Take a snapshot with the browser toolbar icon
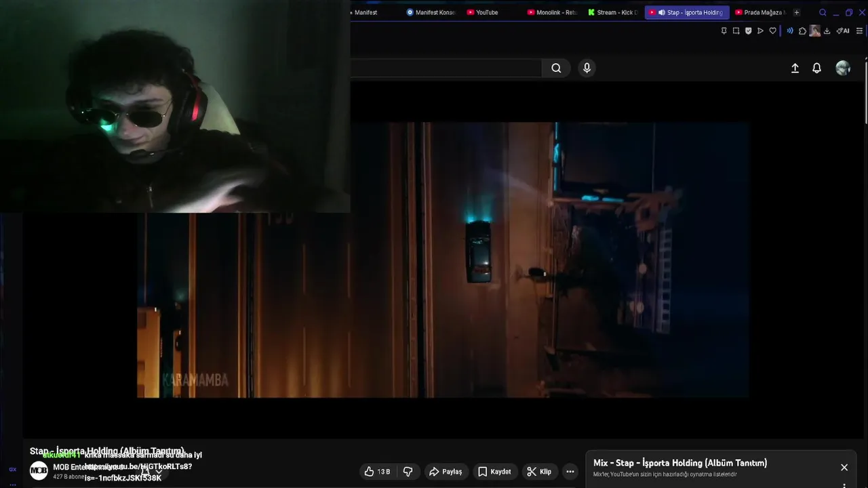 [736, 30]
